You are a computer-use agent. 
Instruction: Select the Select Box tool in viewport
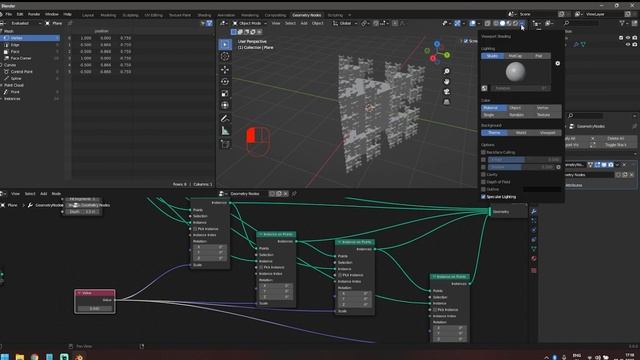[x=225, y=44]
